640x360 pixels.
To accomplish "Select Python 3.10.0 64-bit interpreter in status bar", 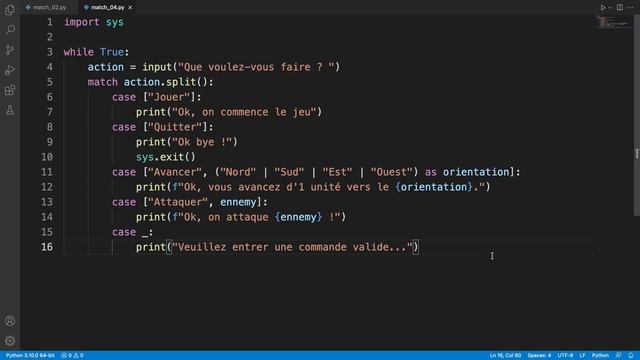I will 30,356.
